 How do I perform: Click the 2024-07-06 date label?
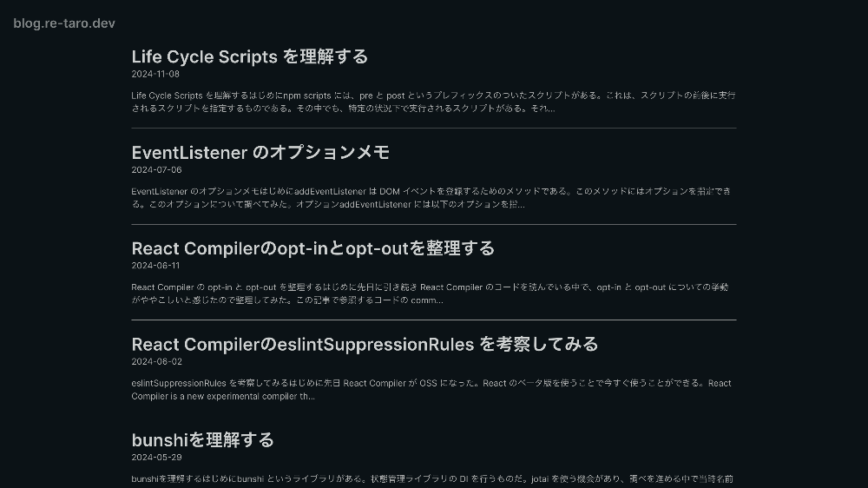pos(156,169)
